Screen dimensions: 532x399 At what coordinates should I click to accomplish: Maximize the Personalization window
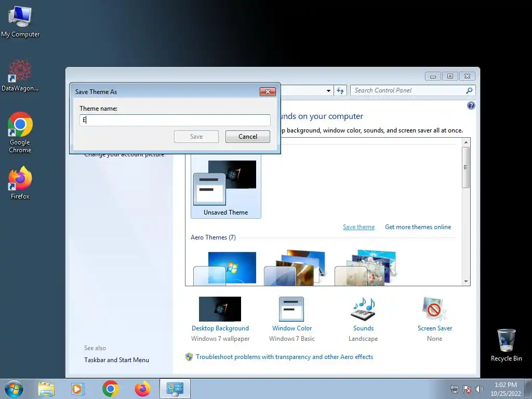point(450,76)
